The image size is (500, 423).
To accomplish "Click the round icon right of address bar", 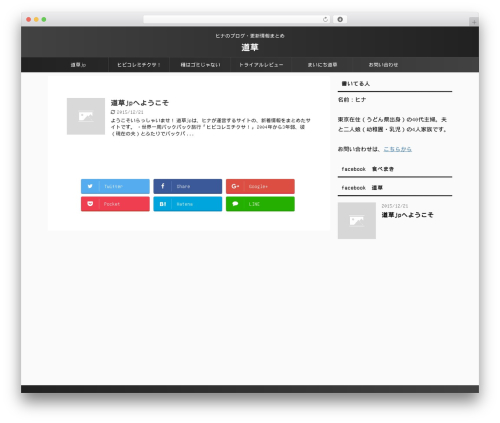I will coord(340,19).
